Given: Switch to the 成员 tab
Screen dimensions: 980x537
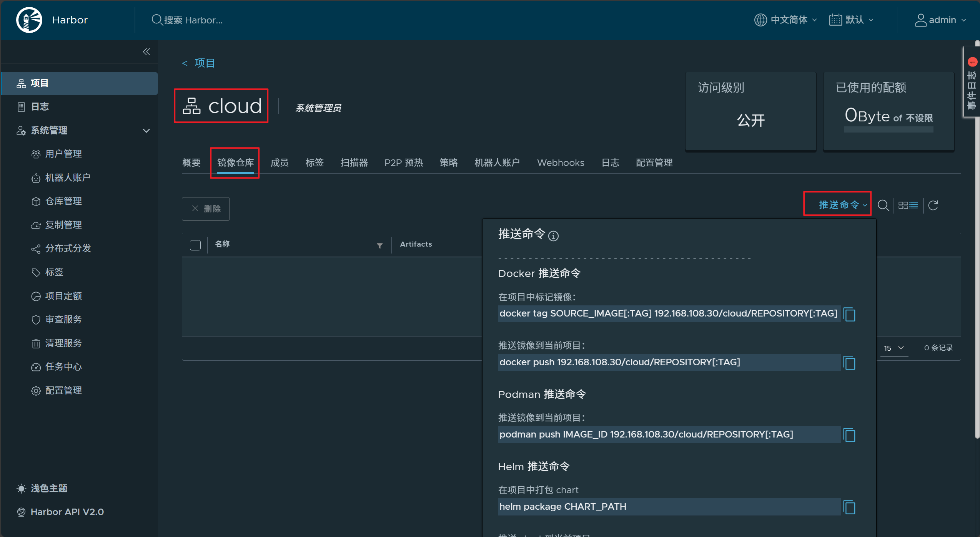Looking at the screenshot, I should pos(279,163).
